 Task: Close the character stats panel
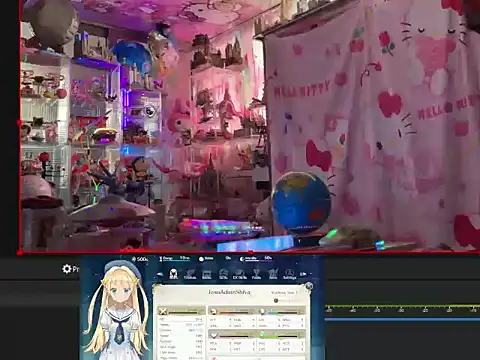coord(309,286)
